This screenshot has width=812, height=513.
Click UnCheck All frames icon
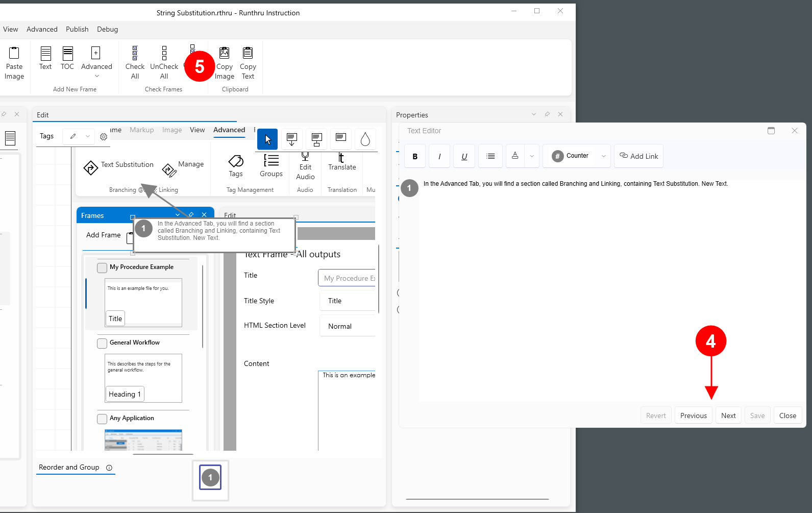click(164, 53)
